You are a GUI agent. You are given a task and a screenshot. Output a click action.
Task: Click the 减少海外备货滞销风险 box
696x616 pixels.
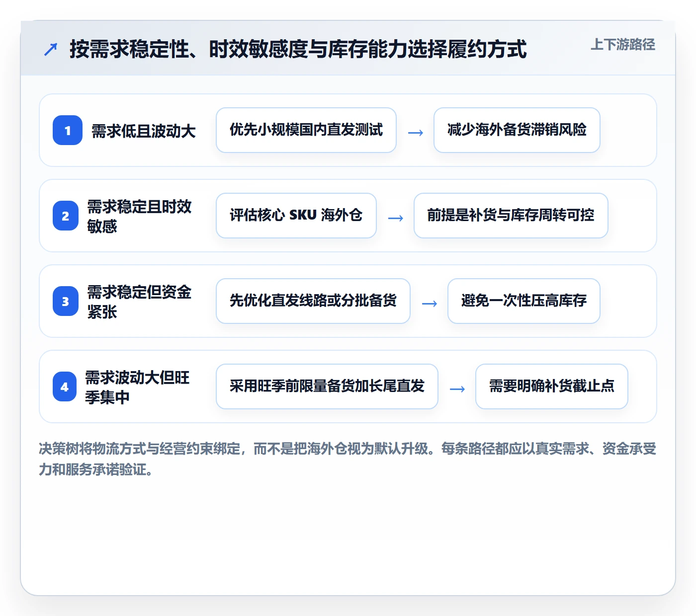517,130
